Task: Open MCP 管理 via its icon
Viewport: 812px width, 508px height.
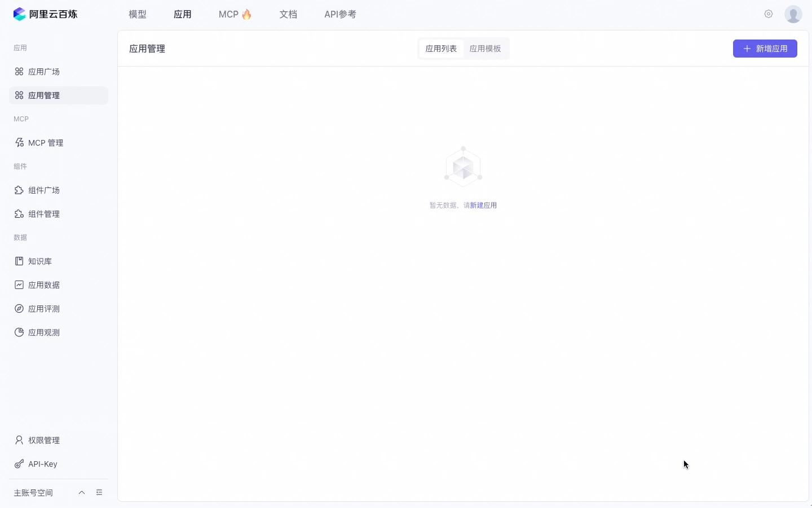Action: coord(19,143)
